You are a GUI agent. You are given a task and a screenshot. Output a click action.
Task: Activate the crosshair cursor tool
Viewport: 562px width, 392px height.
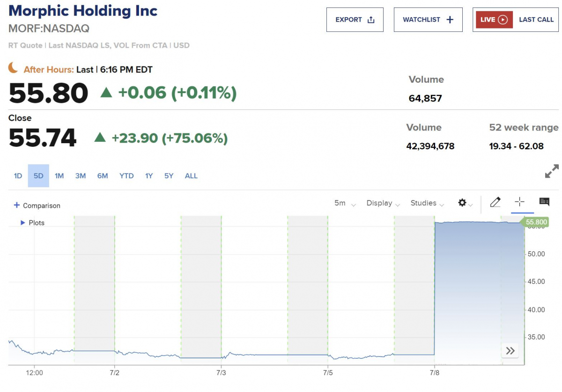[x=519, y=202]
